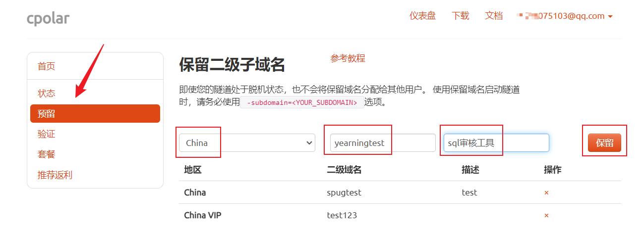Go to the 下载 download page
The width and height of the screenshot is (644, 236).
tap(460, 16)
